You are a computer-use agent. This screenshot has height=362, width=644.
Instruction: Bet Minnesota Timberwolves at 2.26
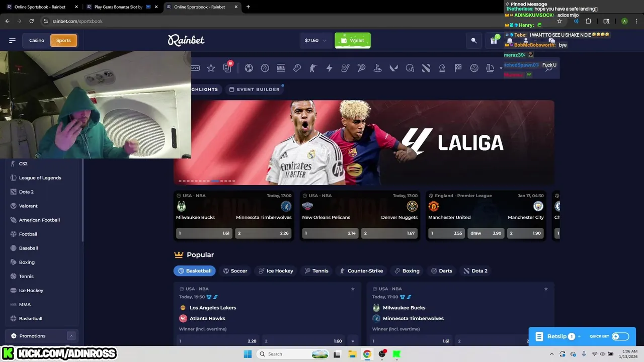[263, 233]
